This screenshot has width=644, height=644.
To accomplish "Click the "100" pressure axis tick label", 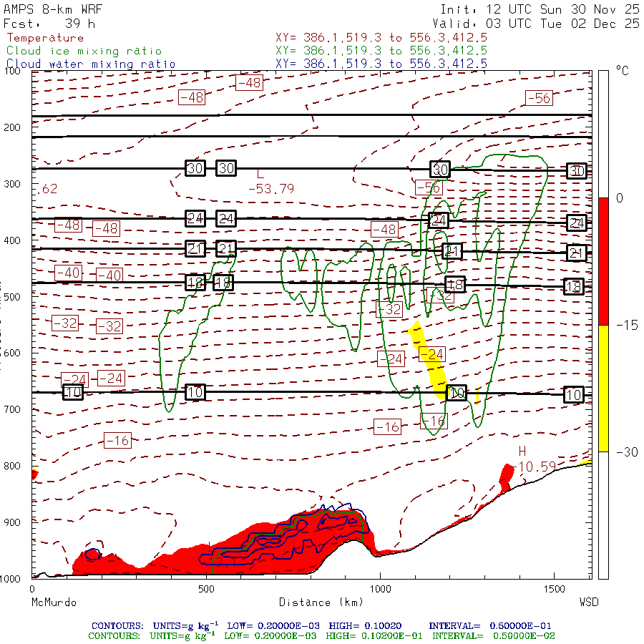I will [12, 71].
